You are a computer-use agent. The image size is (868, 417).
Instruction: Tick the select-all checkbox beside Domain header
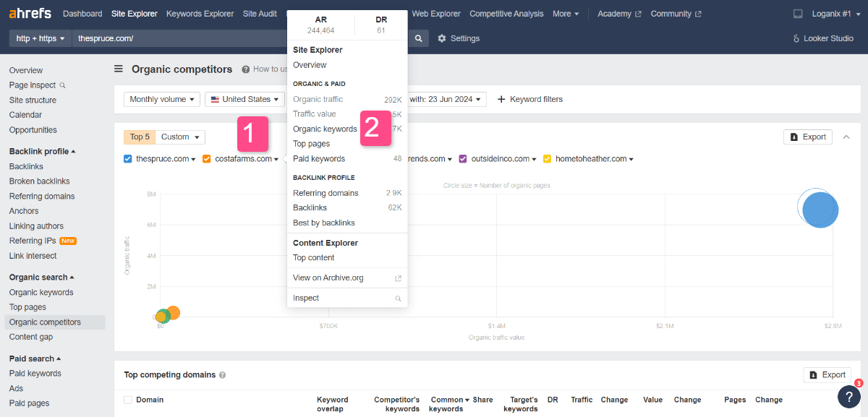(x=128, y=400)
